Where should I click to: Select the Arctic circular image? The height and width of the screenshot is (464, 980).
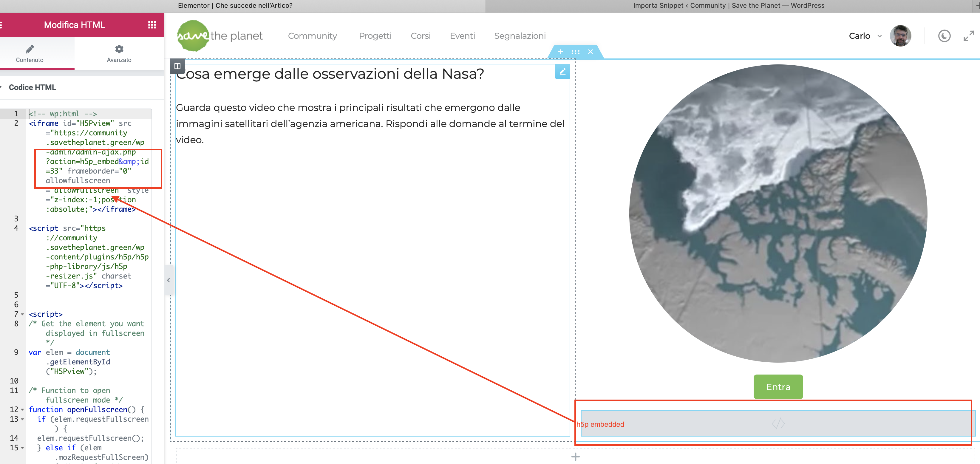click(778, 214)
